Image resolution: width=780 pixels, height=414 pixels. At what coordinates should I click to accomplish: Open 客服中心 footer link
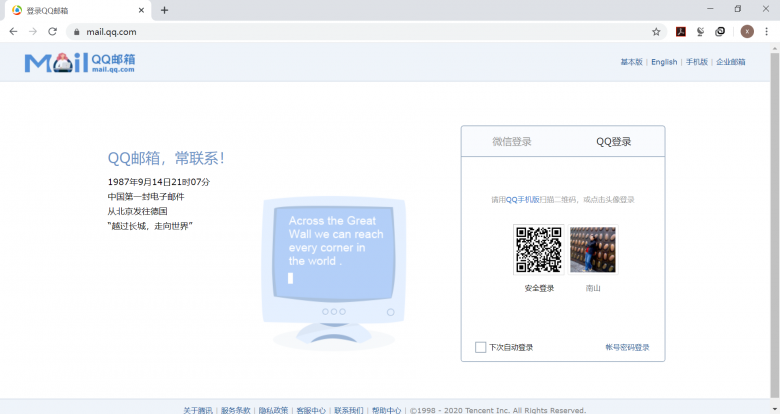coord(311,410)
